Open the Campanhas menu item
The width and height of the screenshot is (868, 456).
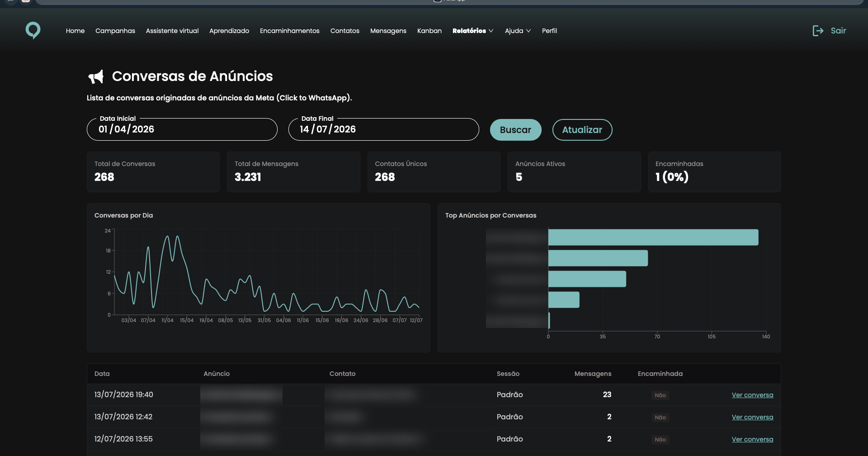coord(115,31)
